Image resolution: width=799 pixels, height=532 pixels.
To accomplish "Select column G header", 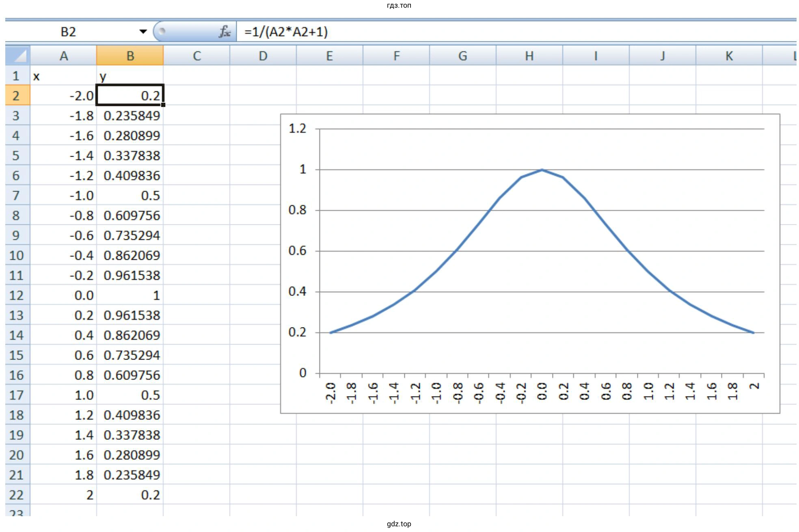I will [463, 56].
